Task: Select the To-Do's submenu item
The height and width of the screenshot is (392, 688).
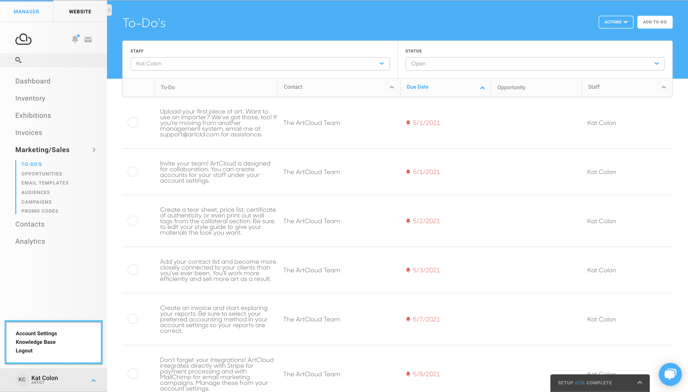Action: click(32, 164)
